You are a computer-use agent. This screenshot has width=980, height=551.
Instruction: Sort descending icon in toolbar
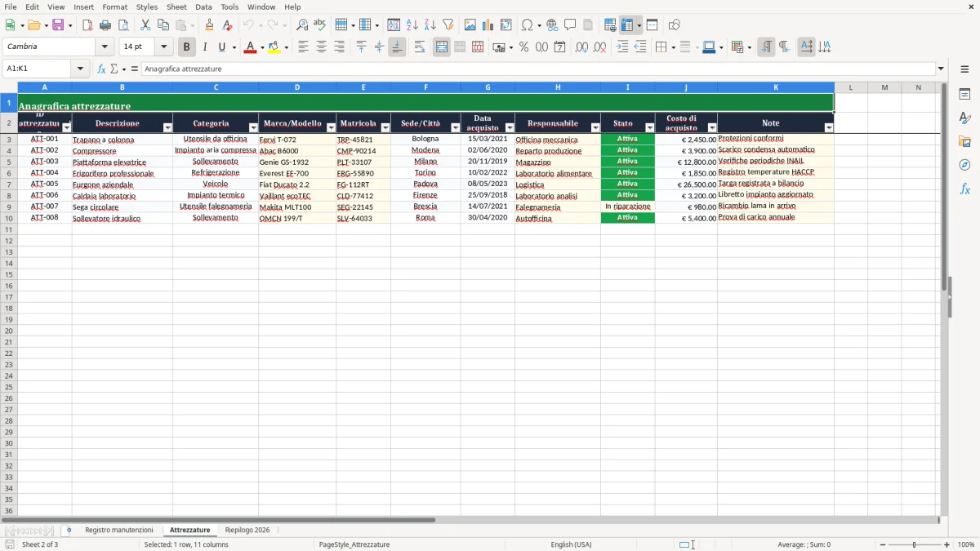click(x=430, y=25)
